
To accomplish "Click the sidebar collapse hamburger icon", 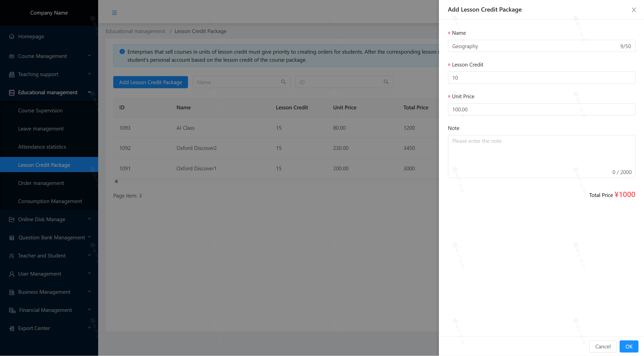I will (x=114, y=13).
